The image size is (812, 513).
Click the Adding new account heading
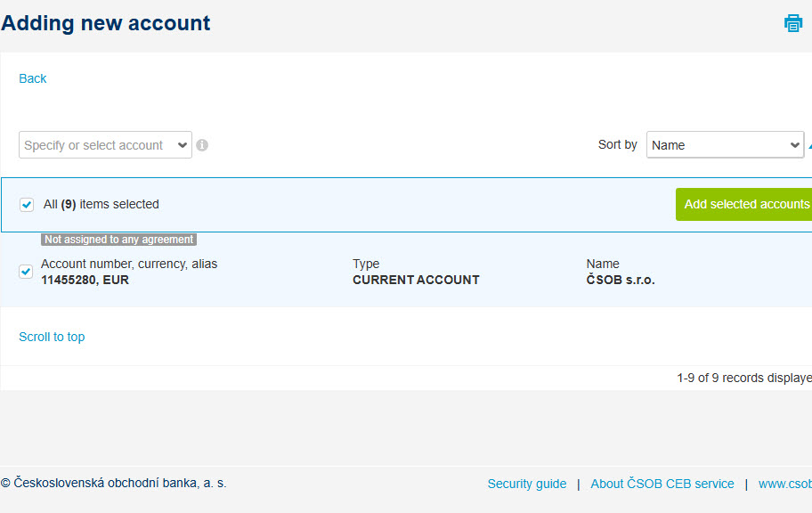[106, 23]
